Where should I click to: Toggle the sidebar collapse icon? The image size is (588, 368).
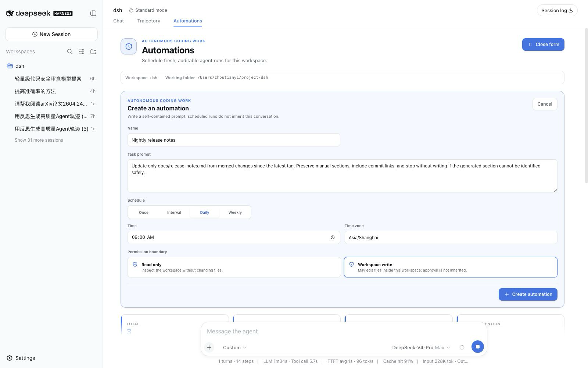coord(93,13)
